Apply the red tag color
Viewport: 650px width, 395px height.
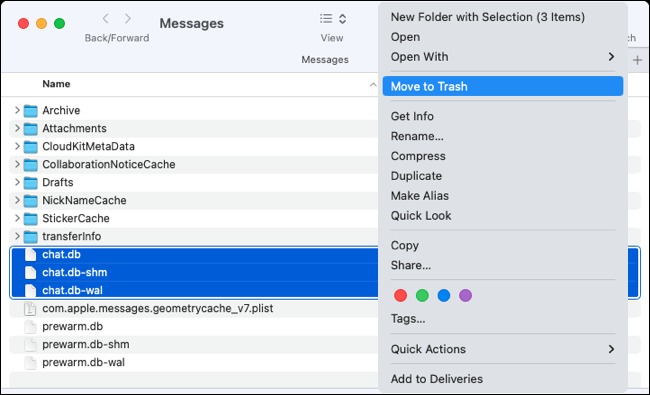coord(400,296)
